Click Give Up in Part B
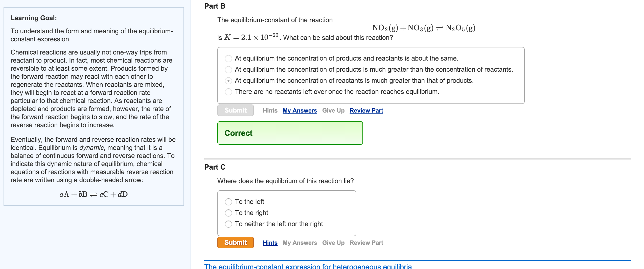The image size is (644, 269). tap(333, 111)
